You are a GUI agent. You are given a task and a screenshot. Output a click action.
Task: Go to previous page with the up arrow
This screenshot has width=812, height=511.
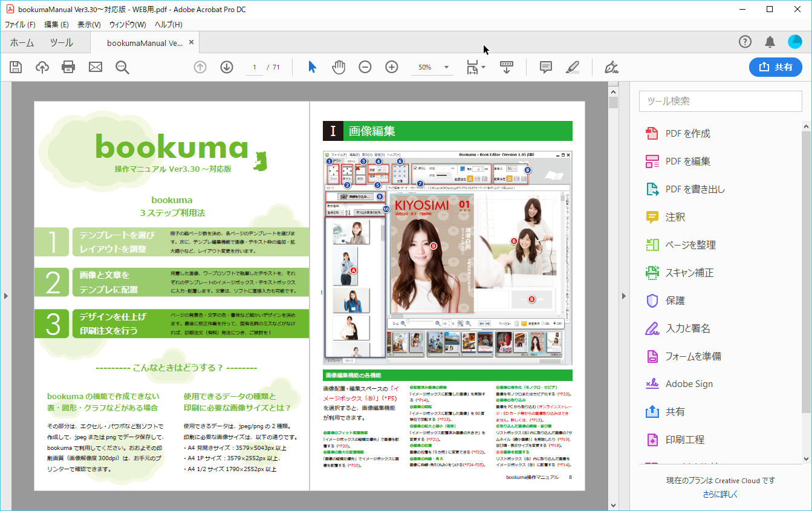200,67
